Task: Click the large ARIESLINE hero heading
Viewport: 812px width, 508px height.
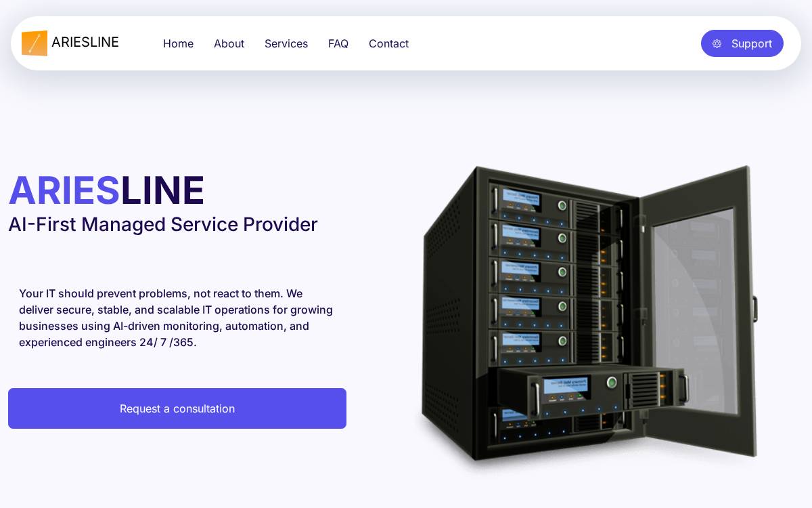Action: point(106,190)
